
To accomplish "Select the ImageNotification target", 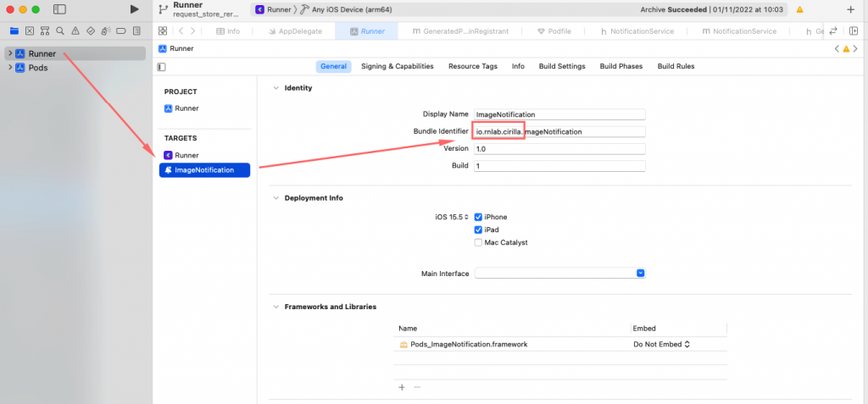I will [x=204, y=170].
